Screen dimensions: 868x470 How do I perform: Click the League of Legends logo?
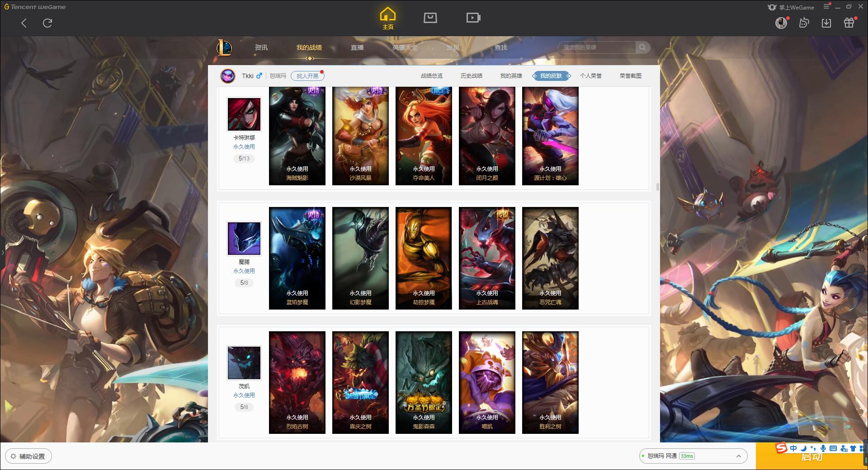pyautogui.click(x=224, y=47)
